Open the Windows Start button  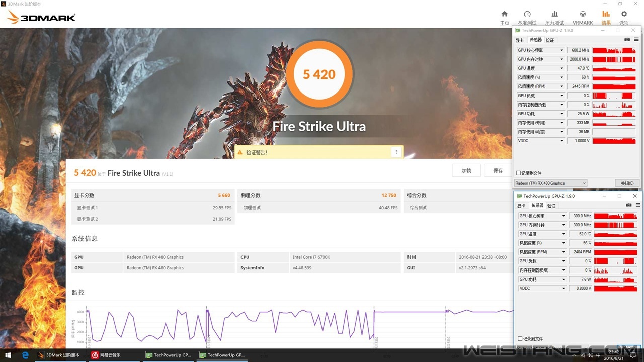(x=8, y=355)
